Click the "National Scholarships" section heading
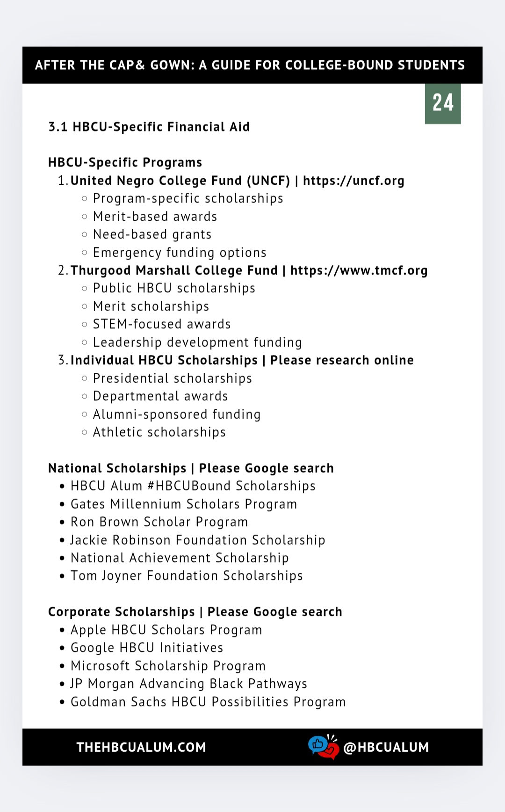 coord(117,468)
